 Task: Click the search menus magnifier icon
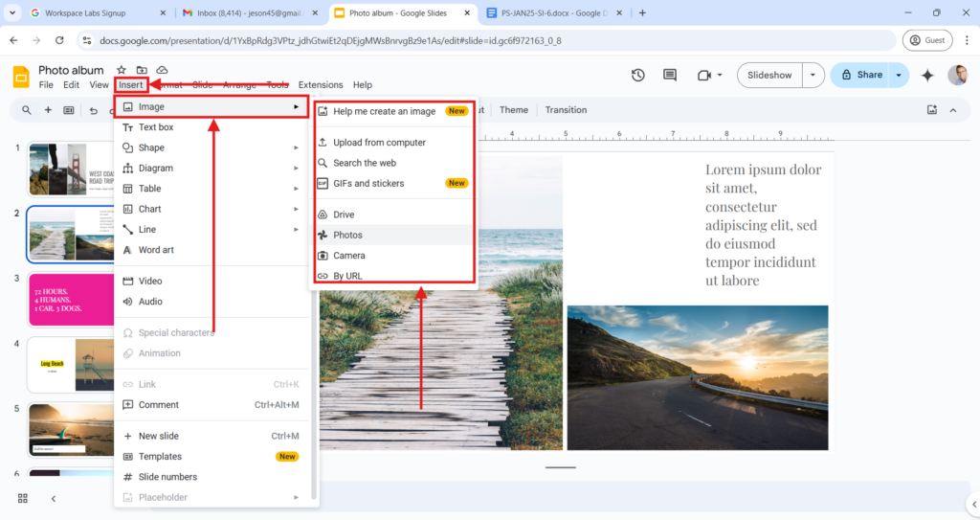(27, 110)
